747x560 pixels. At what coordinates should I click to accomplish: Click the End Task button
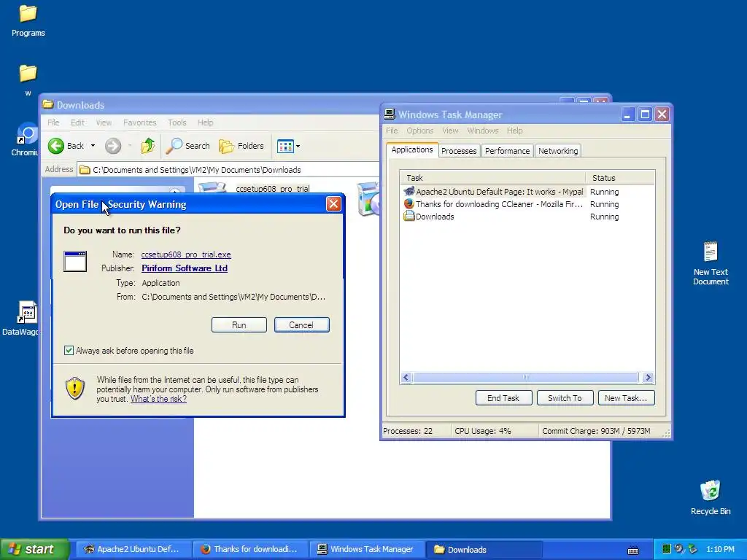[503, 398]
